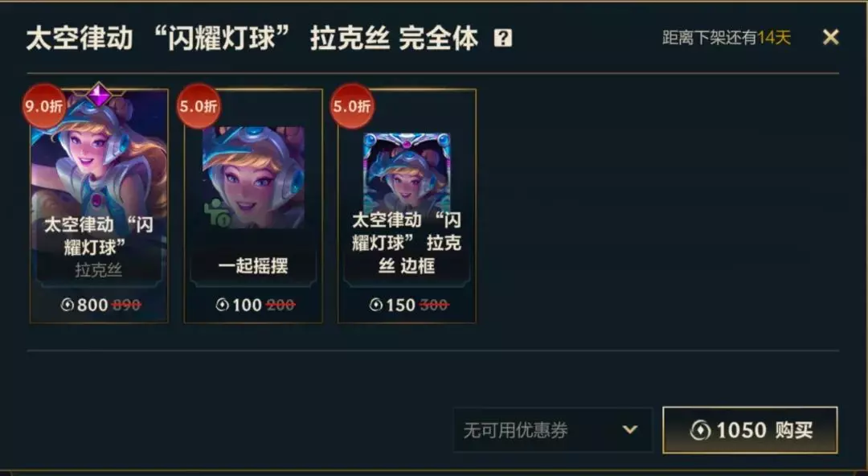Viewport: 868px width, 476px height.
Task: Expand the coupon dropdown chevron arrow
Action: [629, 429]
